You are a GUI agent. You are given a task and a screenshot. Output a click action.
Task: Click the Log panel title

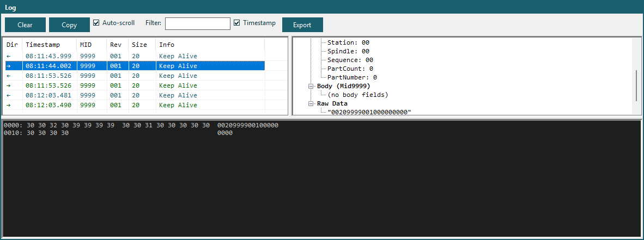11,8
